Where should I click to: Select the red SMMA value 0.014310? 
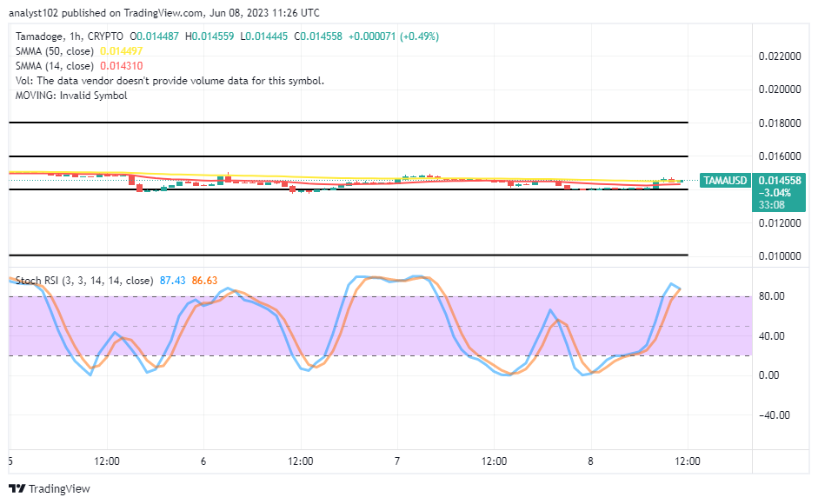(122, 66)
